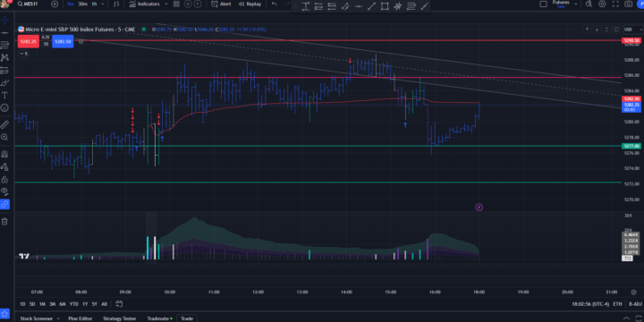Toggle fullscreen mode

(x=615, y=4)
